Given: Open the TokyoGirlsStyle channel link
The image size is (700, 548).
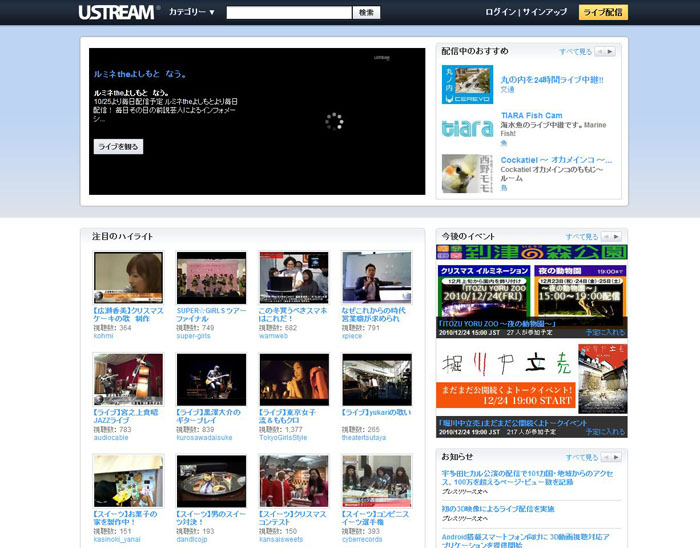Looking at the screenshot, I should 283,438.
